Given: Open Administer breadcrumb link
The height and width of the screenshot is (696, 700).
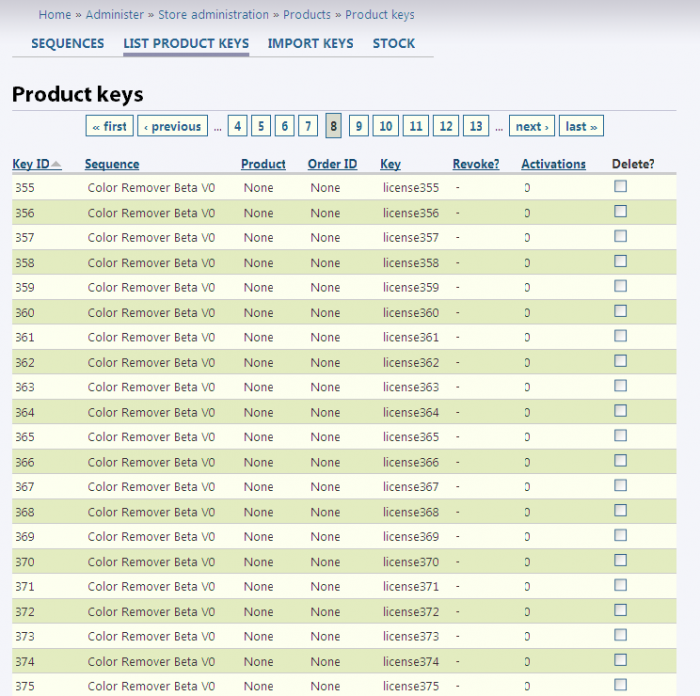Looking at the screenshot, I should click(115, 15).
